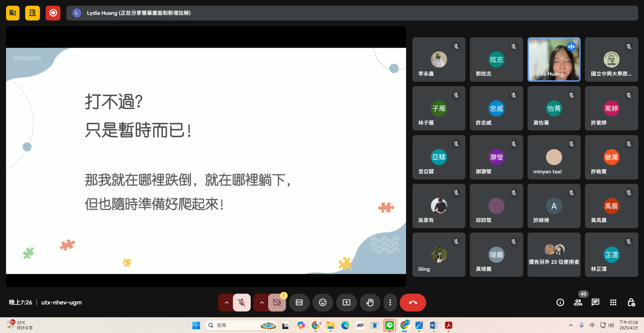Leave the call
The height and width of the screenshot is (333, 644).
tap(412, 302)
